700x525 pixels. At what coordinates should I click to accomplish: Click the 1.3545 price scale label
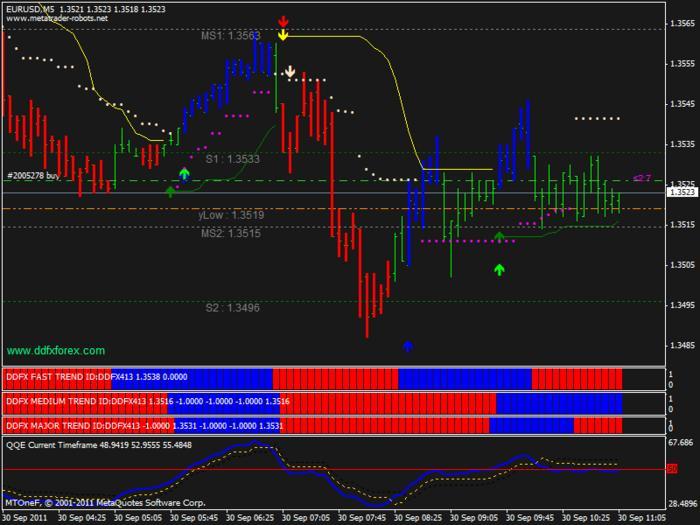(683, 104)
